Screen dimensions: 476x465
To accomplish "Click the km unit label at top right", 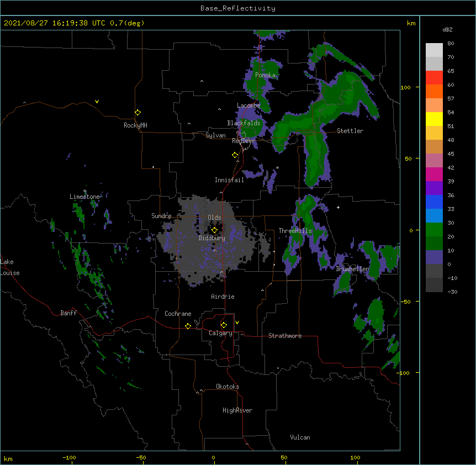I will [411, 23].
